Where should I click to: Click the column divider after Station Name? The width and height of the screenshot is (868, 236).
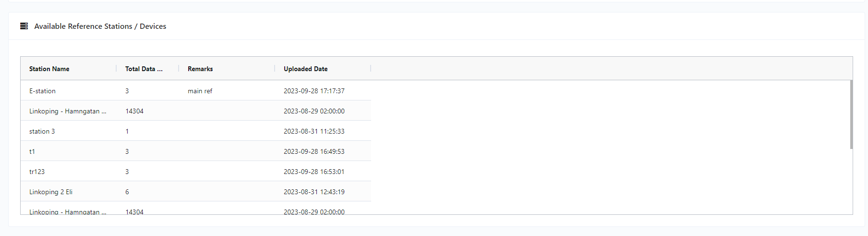coord(116,69)
